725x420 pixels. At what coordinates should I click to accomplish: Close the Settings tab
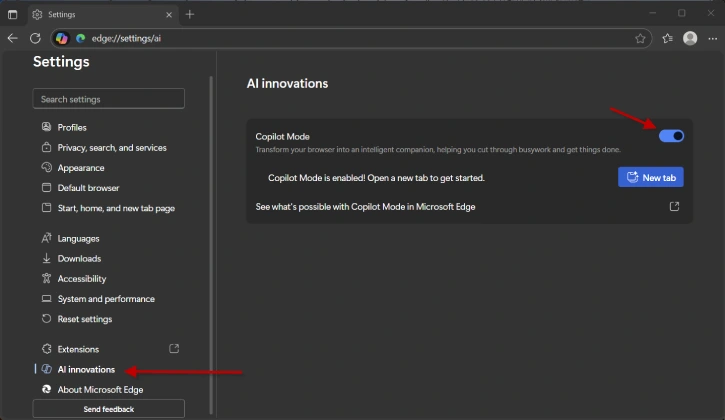click(x=169, y=15)
